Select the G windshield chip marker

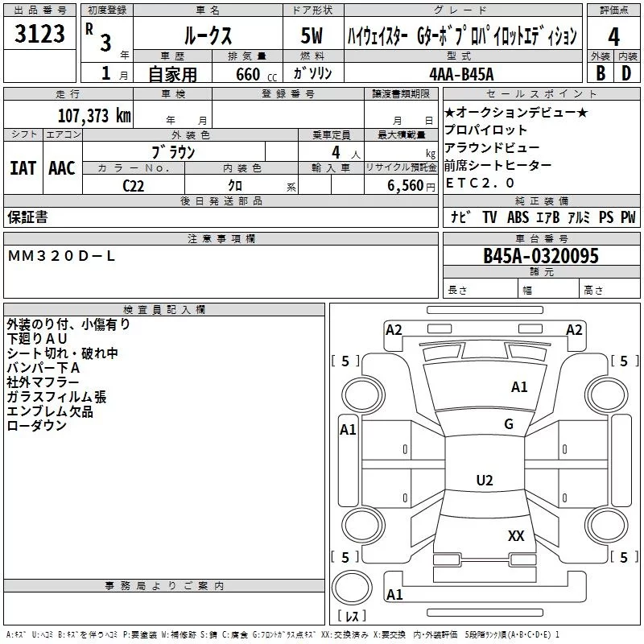coord(508,424)
